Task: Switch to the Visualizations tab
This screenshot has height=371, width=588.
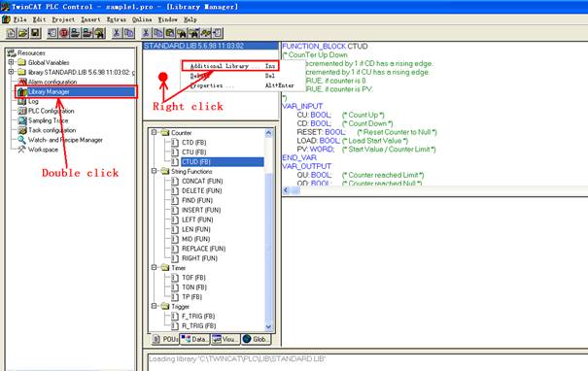Action: [225, 339]
